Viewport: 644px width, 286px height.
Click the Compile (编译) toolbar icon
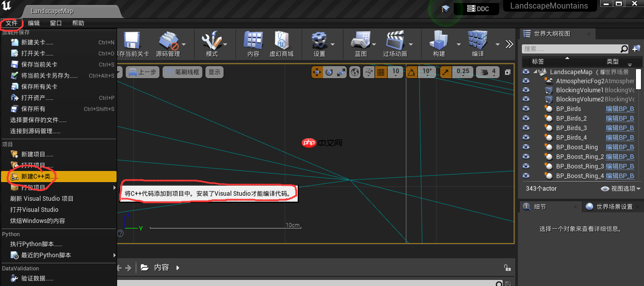tap(477, 40)
